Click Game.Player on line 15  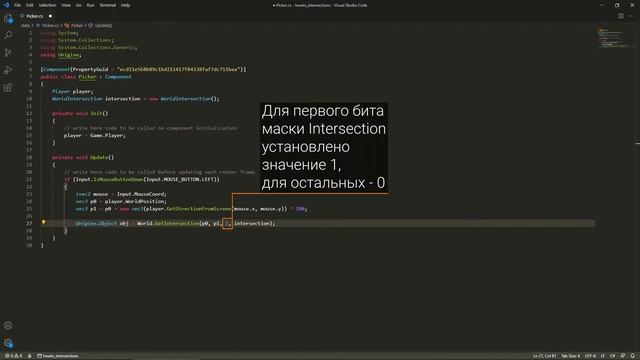(x=108, y=135)
